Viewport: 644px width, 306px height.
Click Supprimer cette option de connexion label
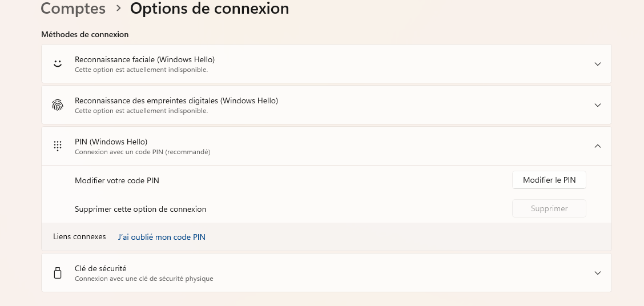click(x=140, y=209)
